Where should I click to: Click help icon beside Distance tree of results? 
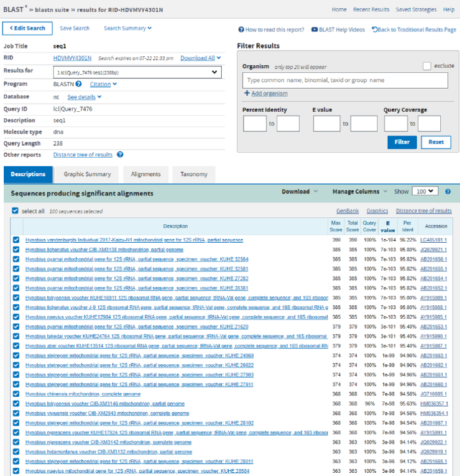(x=120, y=155)
